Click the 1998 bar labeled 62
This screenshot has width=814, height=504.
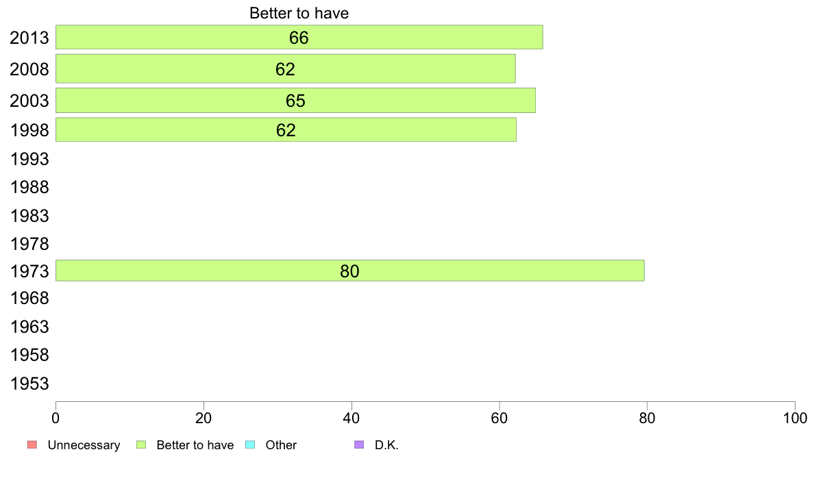click(x=286, y=129)
